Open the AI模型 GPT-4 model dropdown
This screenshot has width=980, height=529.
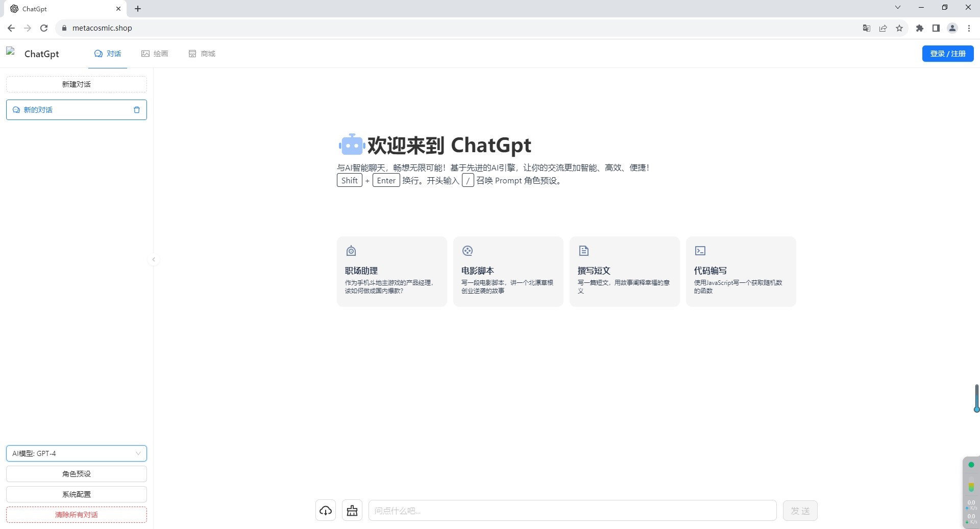coord(77,453)
